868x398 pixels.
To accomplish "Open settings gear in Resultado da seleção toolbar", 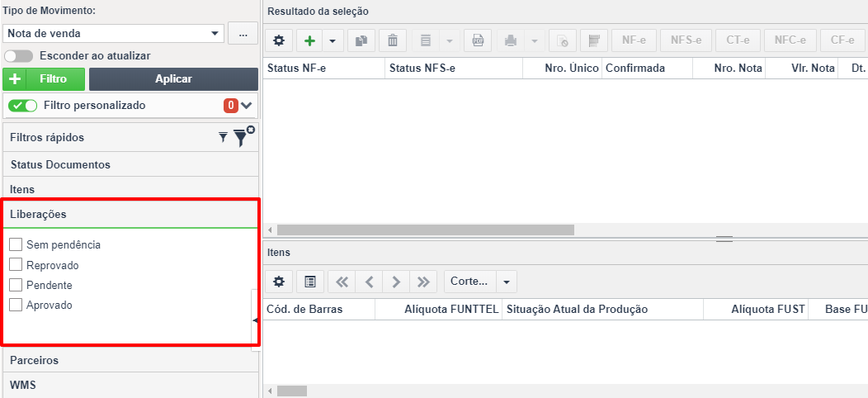I will click(279, 40).
